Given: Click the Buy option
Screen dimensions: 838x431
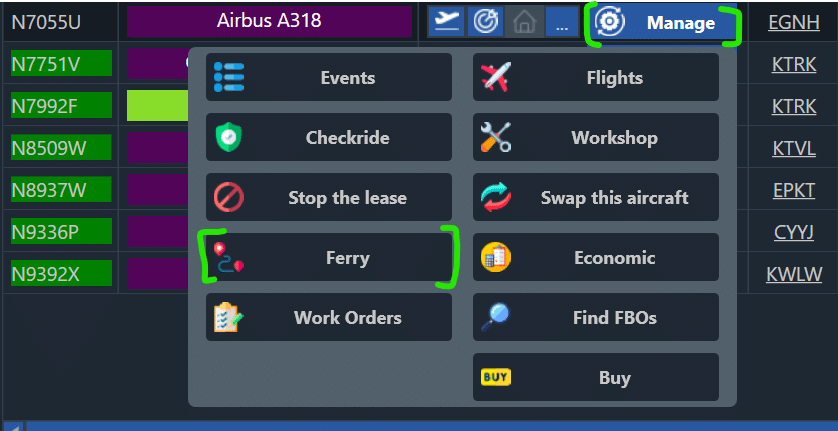Looking at the screenshot, I should tap(595, 377).
